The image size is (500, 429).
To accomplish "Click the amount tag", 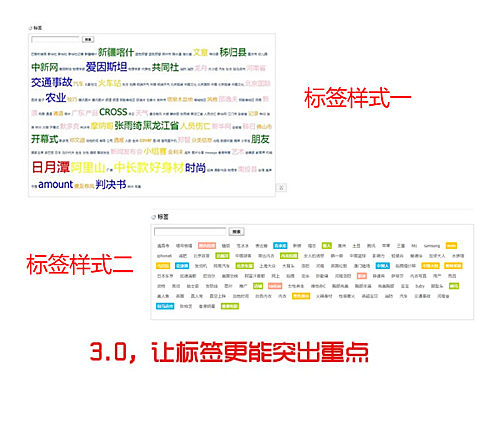I will tap(55, 184).
